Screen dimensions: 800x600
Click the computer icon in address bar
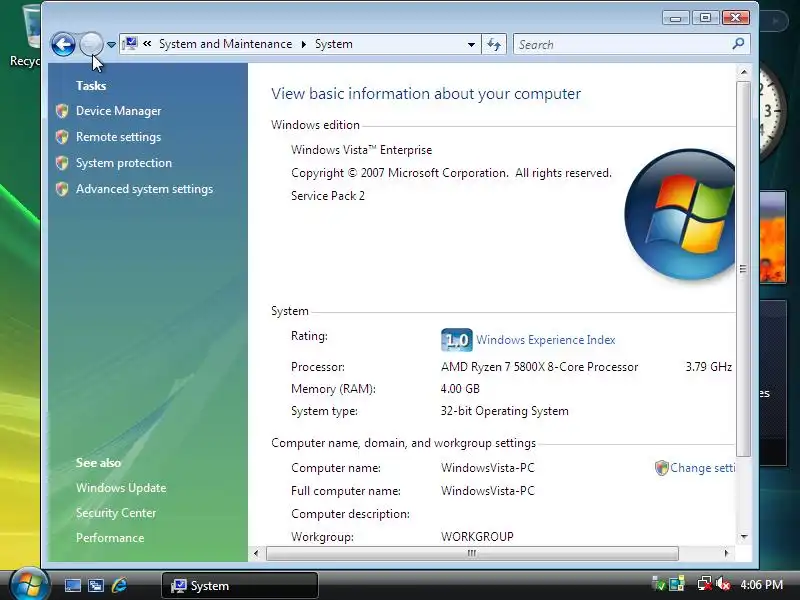[130, 44]
